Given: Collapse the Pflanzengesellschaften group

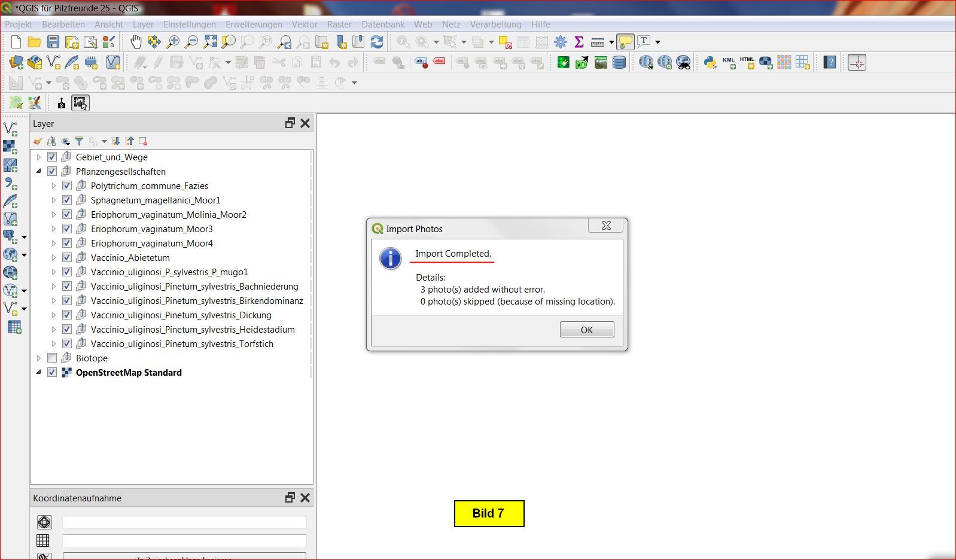Looking at the screenshot, I should pyautogui.click(x=39, y=172).
